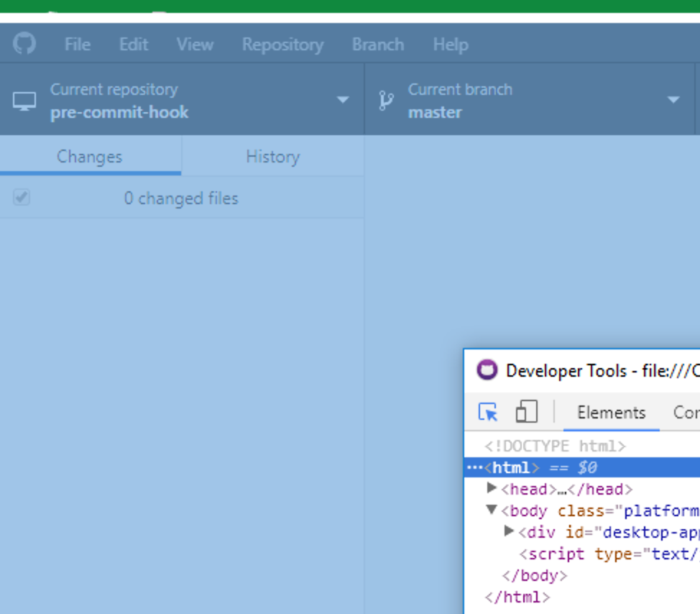Collapse the <body> node triangle
Viewport: 700px width, 614px height.
tap(492, 510)
